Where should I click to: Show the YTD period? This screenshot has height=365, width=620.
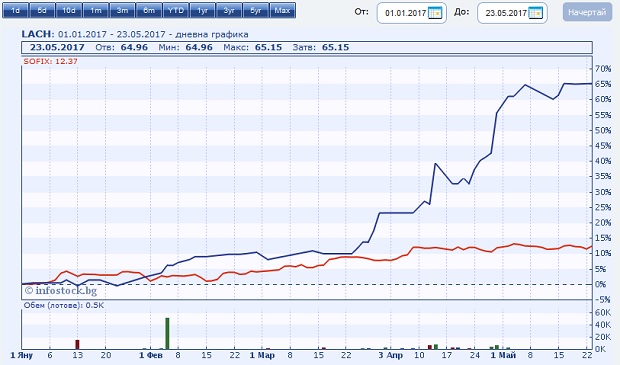pos(176,11)
